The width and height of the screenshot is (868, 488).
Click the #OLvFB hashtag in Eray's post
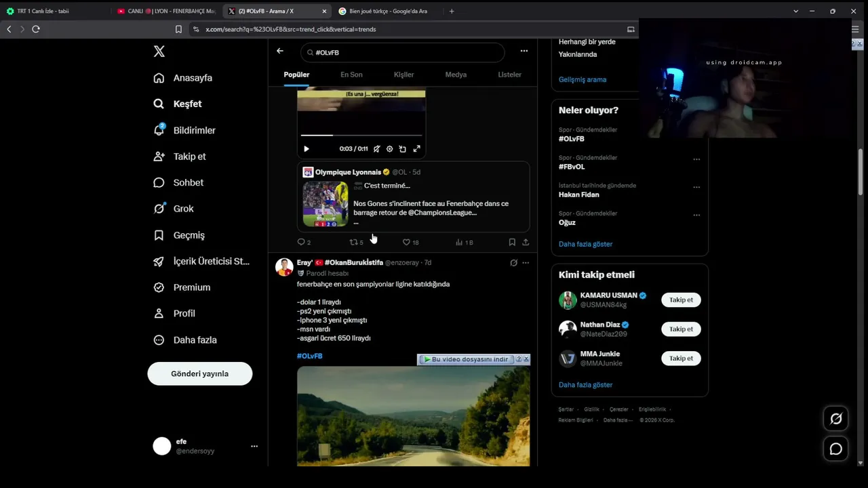[309, 356]
